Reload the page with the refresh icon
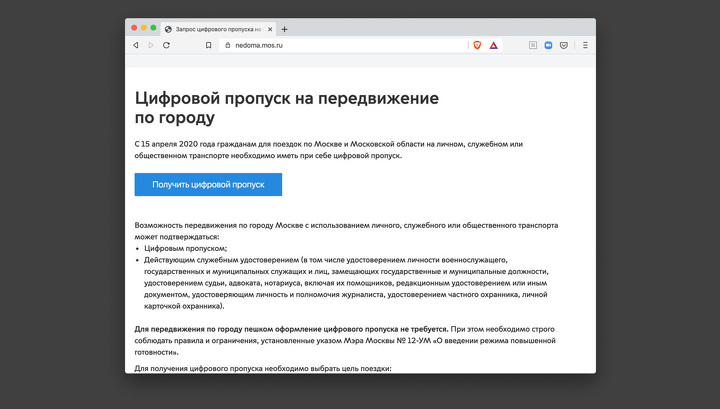This screenshot has height=409, width=720. (166, 45)
